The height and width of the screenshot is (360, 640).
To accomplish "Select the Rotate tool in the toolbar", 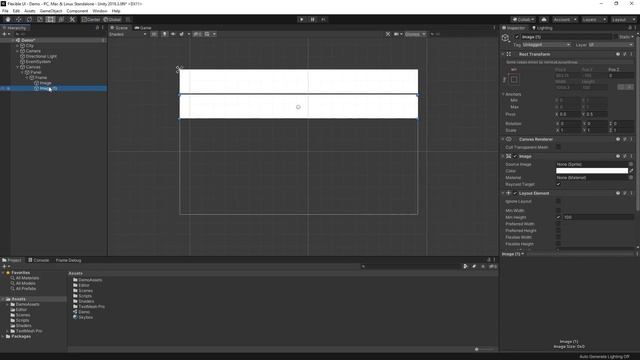I will (x=29, y=20).
